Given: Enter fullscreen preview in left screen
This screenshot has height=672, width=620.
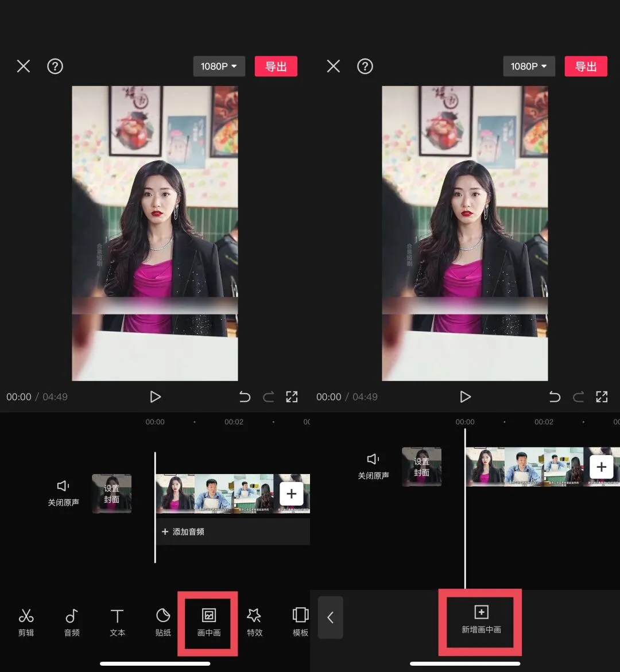Looking at the screenshot, I should [x=292, y=397].
